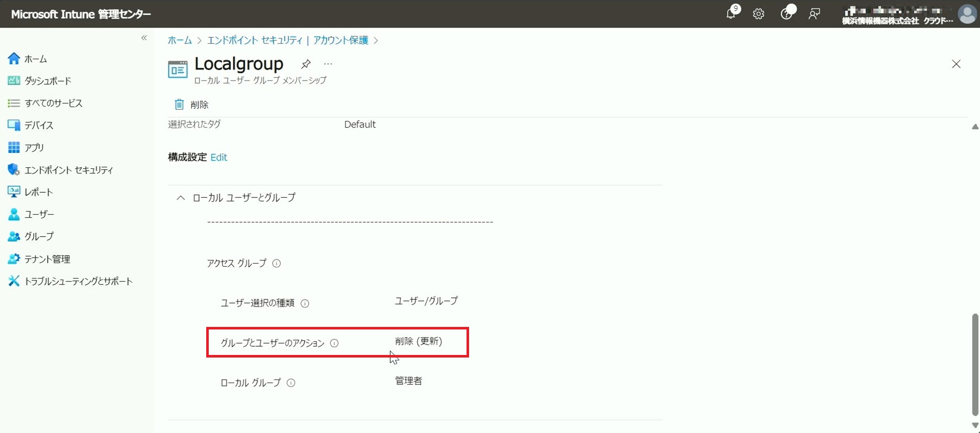Open デバイス in the sidebar menu

coord(39,125)
